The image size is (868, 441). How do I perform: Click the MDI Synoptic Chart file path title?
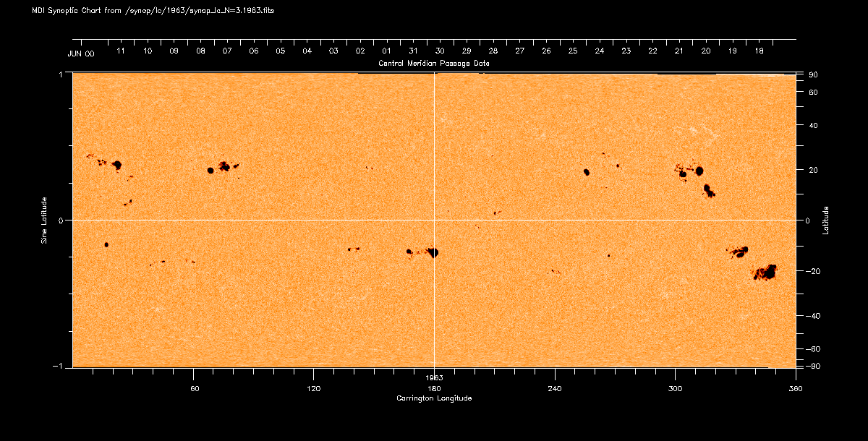coord(153,11)
